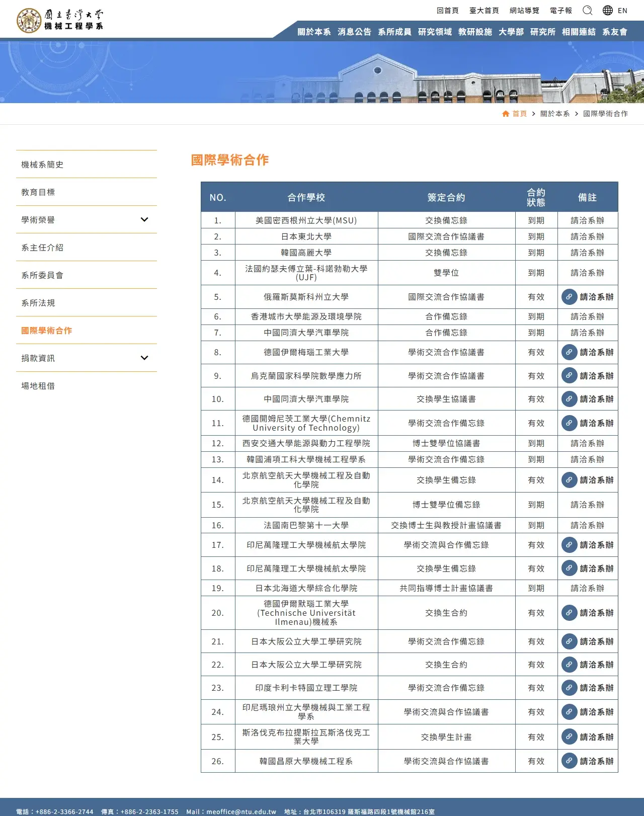Viewport: 644px width, 816px height.
Task: Open 關於本系 navigation menu
Action: click(x=314, y=32)
